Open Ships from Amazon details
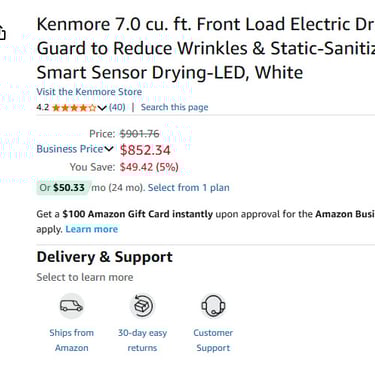Image resolution: width=375 pixels, height=366 pixels. click(x=71, y=340)
